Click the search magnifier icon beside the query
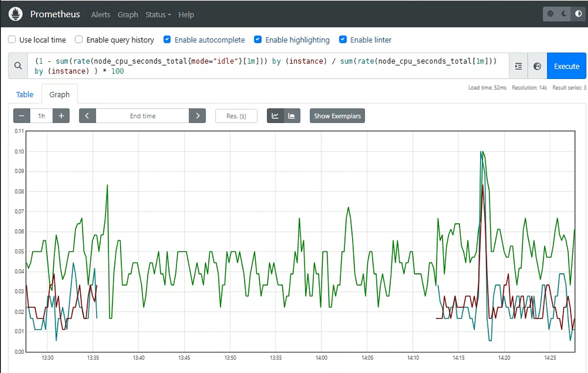The image size is (588, 373). [18, 66]
